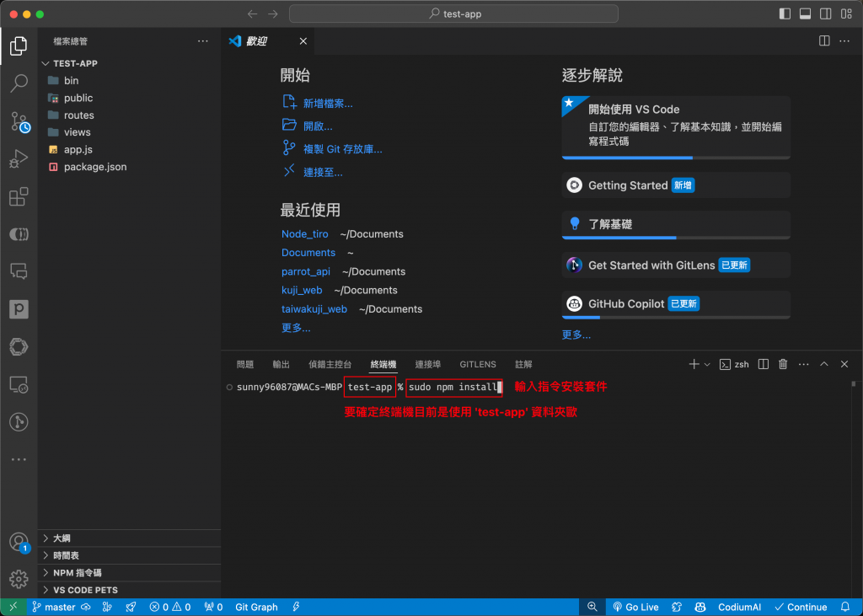This screenshot has height=616, width=863.
Task: Toggle the secondary sidebar in the title bar
Action: 826,13
